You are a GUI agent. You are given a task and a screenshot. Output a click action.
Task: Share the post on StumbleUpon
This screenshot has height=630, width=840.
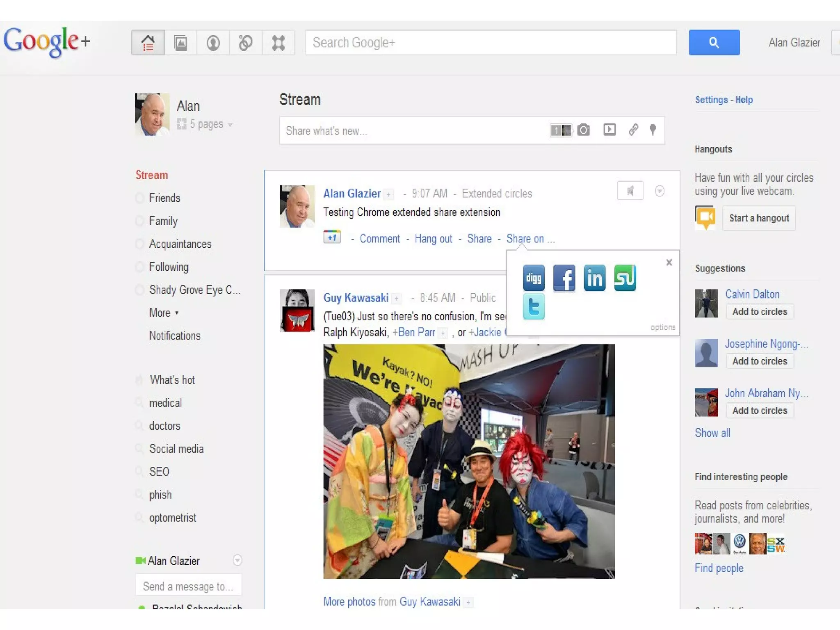click(625, 278)
